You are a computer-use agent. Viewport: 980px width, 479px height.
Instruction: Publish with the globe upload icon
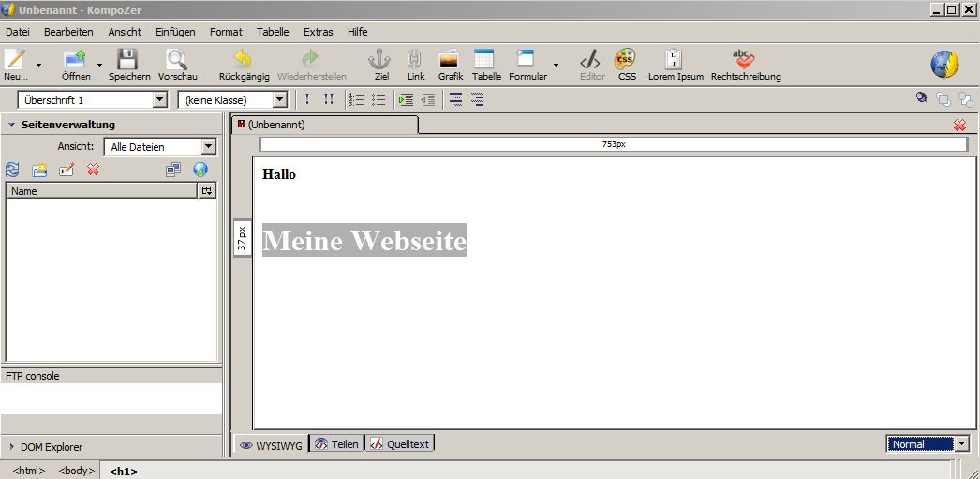coord(200,170)
